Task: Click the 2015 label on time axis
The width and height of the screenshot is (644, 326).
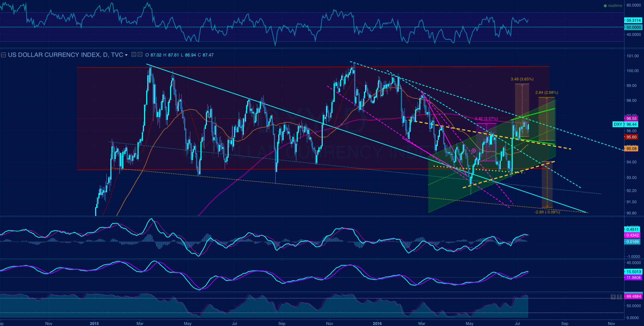Action: click(x=94, y=323)
